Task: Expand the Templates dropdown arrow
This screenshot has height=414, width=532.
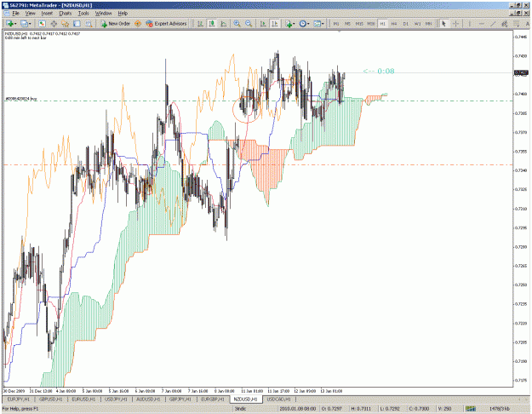Action: coord(323,24)
